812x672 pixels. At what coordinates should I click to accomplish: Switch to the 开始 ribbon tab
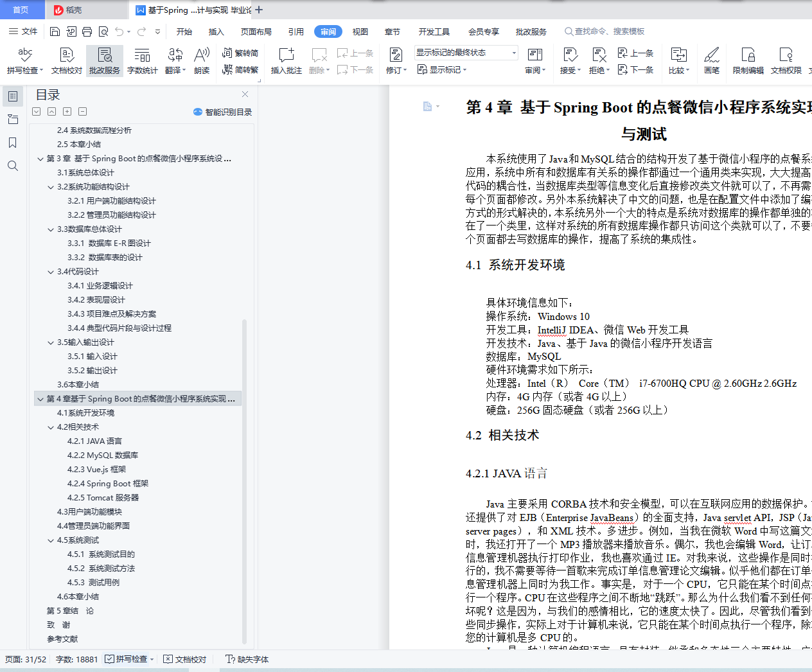point(184,31)
